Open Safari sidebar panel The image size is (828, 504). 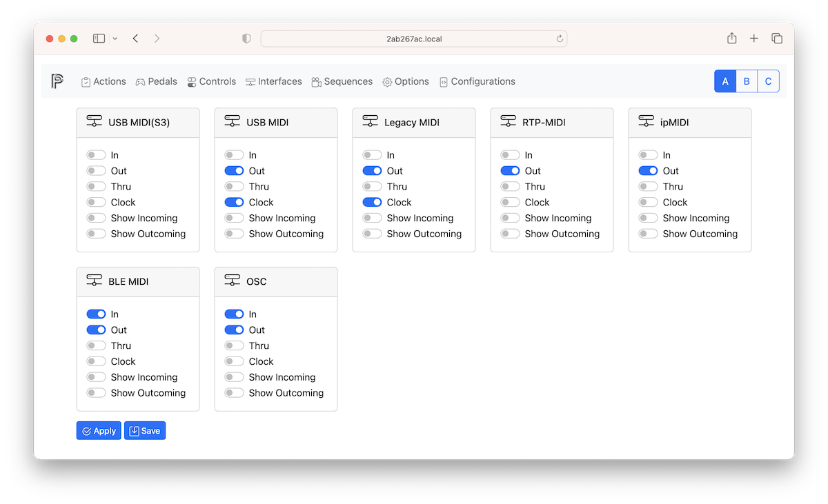pyautogui.click(x=99, y=39)
